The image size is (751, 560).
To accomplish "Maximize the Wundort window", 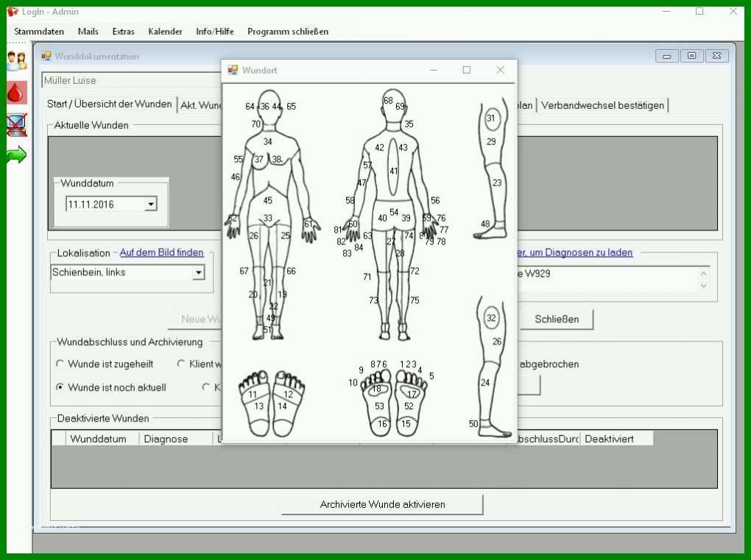I will (467, 70).
